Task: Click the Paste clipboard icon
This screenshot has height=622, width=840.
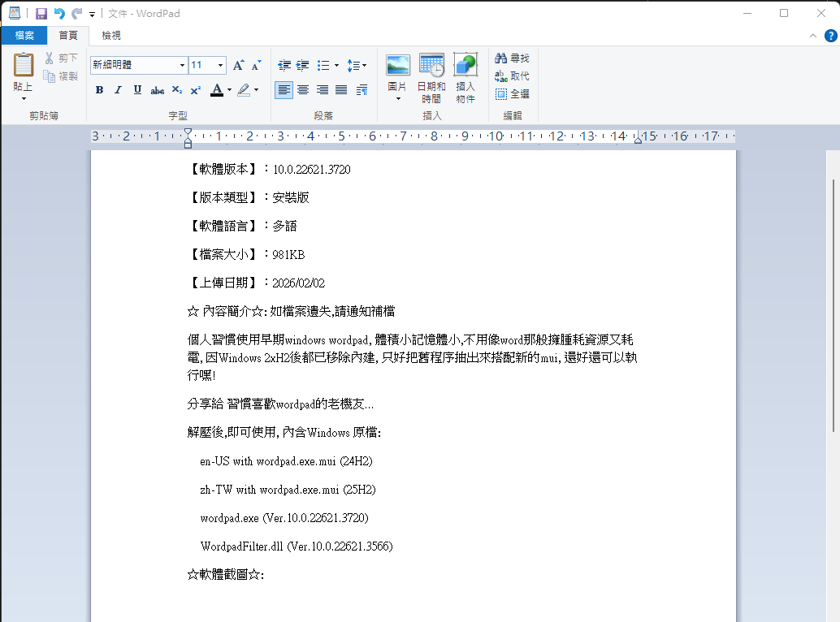Action: (x=24, y=65)
